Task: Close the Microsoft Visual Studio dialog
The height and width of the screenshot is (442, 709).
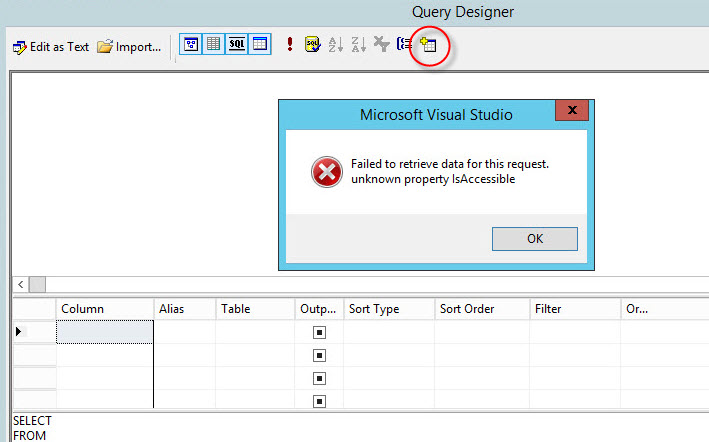Action: click(x=571, y=111)
